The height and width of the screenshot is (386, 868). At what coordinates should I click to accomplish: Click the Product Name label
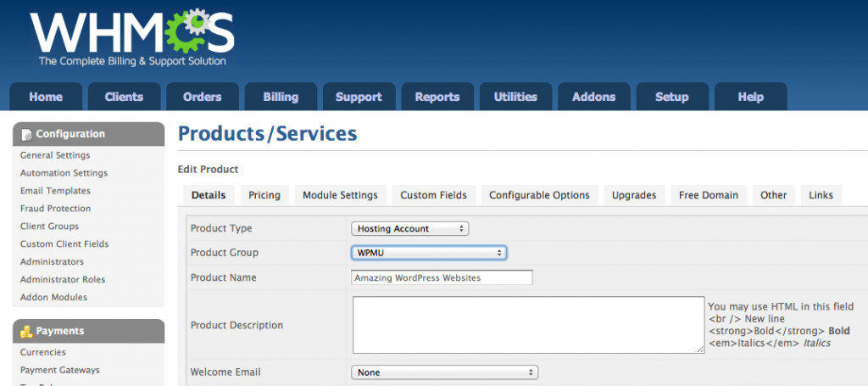pyautogui.click(x=224, y=277)
